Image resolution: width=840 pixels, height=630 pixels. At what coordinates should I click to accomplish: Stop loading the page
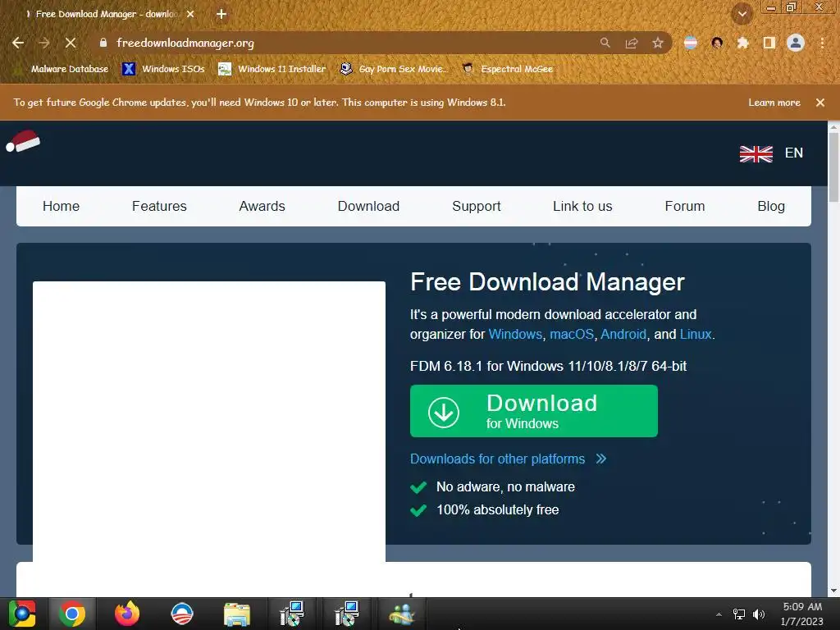pos(71,43)
